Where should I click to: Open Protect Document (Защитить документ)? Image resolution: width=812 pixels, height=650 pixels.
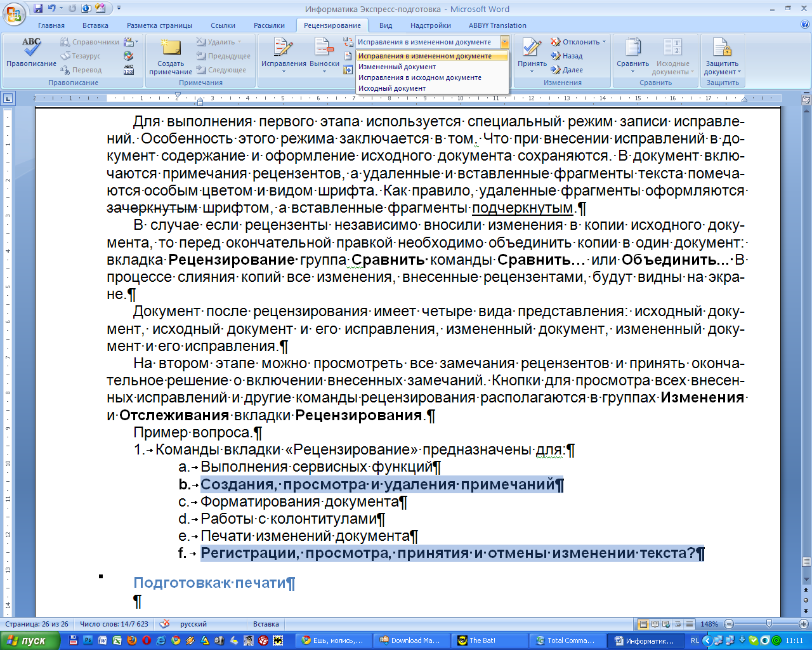[722, 56]
